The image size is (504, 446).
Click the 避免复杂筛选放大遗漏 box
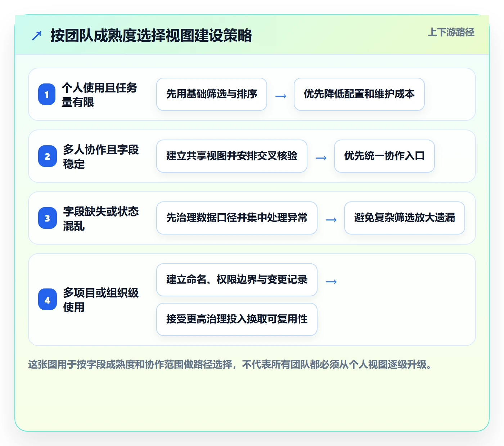click(405, 218)
